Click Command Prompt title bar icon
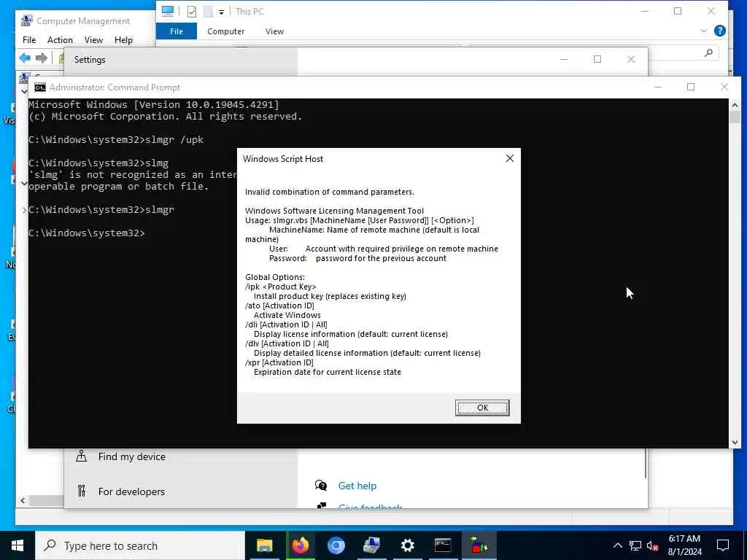 [40, 87]
